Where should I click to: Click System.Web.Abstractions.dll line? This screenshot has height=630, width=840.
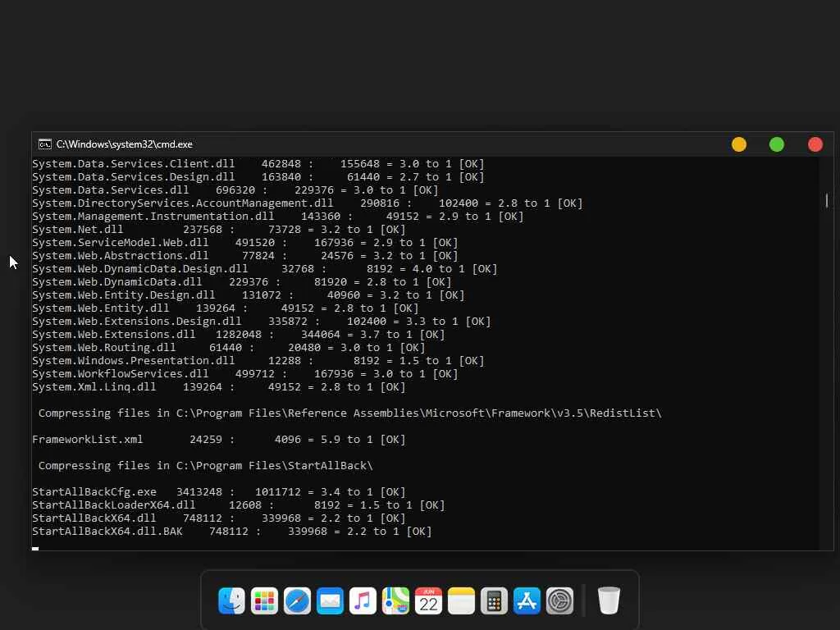244,256
